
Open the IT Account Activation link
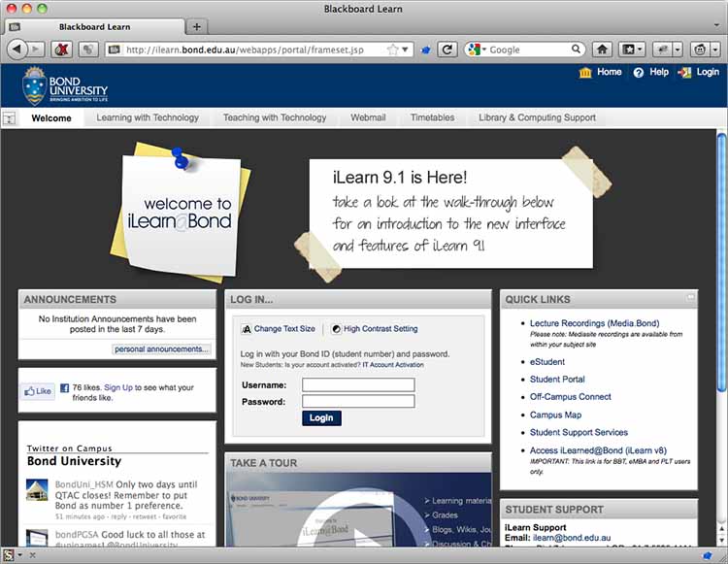pos(393,365)
